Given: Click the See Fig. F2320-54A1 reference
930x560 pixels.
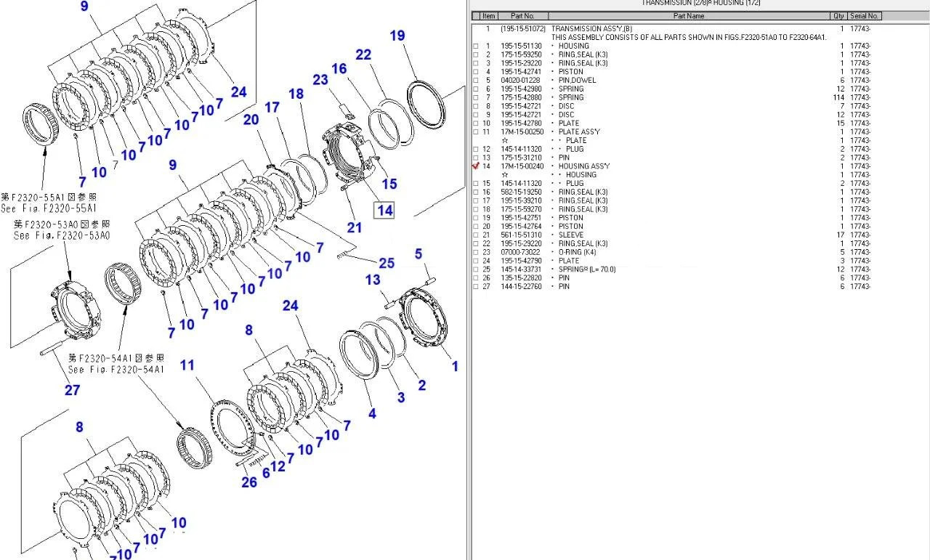Looking at the screenshot, I should [116, 370].
